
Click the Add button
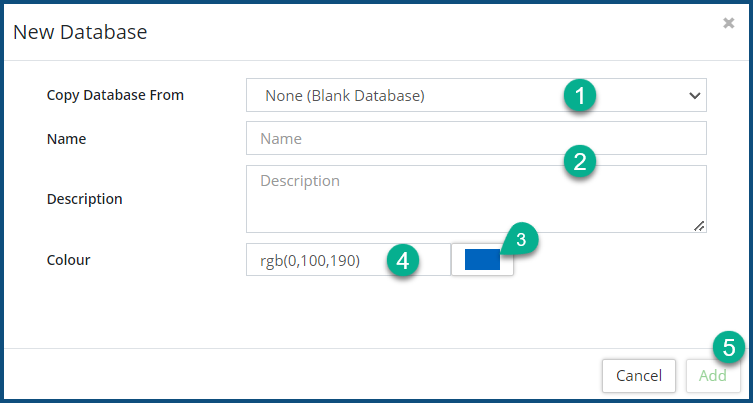[x=713, y=376]
